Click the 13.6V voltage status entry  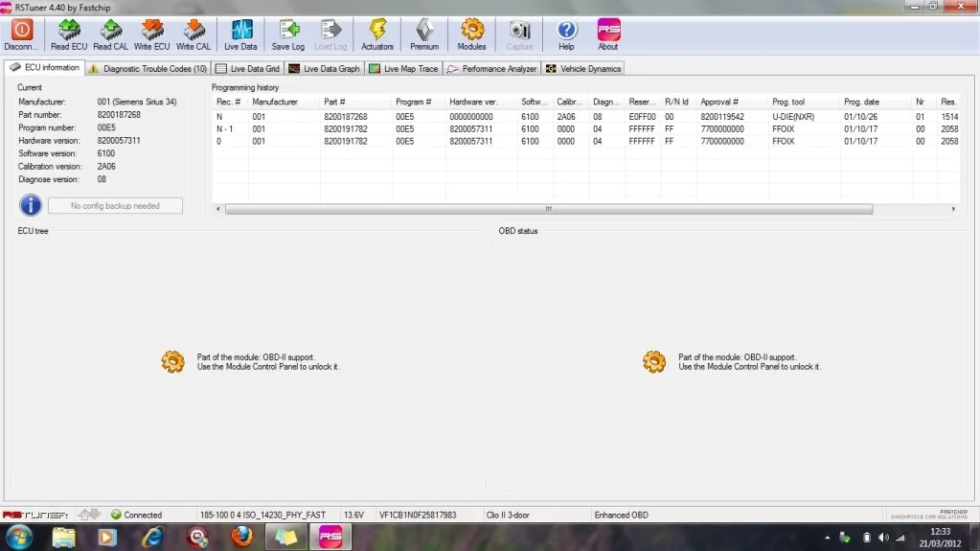[353, 515]
